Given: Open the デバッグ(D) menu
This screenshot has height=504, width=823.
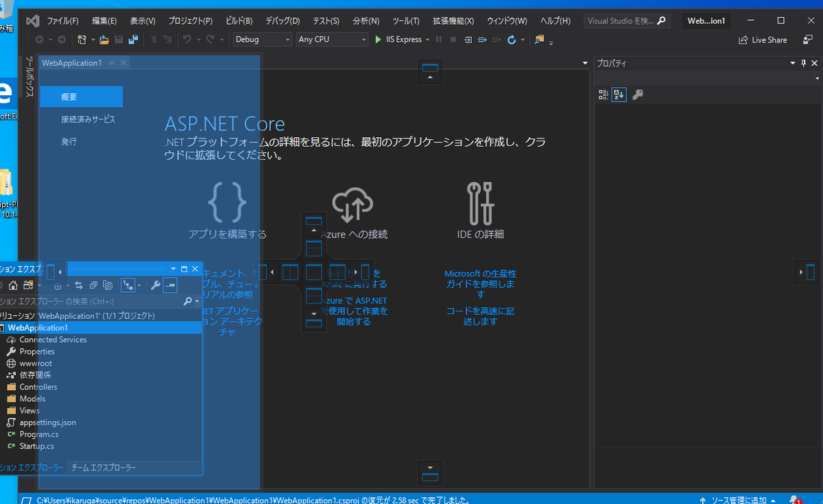Looking at the screenshot, I should tap(282, 21).
